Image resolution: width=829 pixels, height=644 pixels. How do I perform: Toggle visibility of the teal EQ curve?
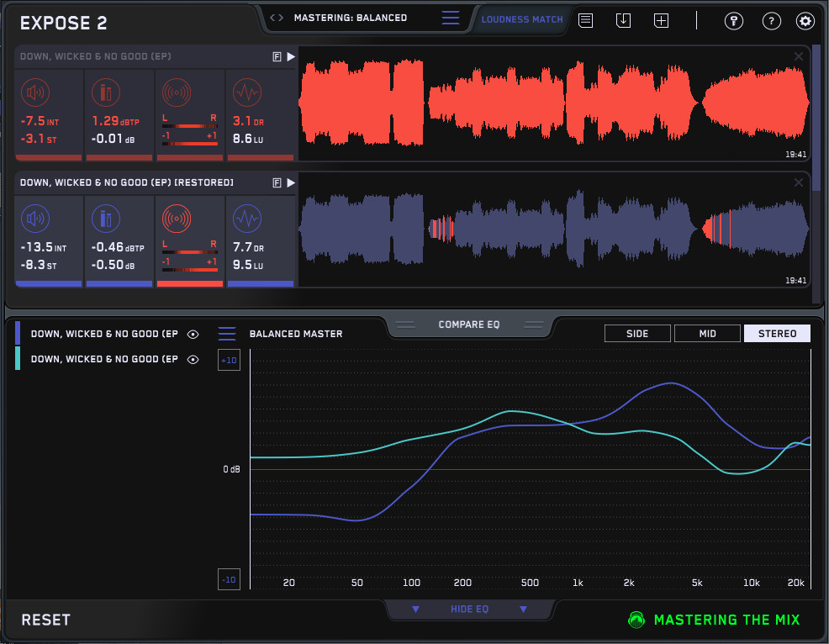pos(193,359)
